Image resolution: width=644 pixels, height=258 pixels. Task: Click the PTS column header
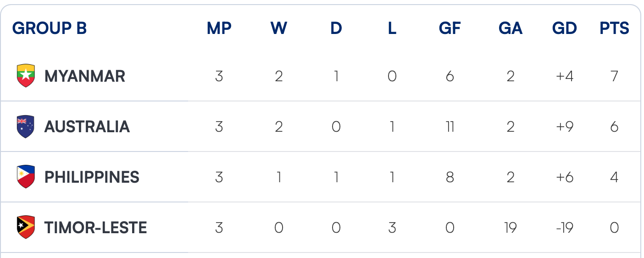click(614, 28)
